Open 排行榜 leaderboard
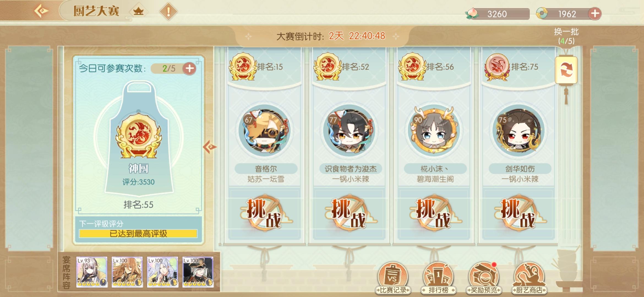 pyautogui.click(x=438, y=278)
